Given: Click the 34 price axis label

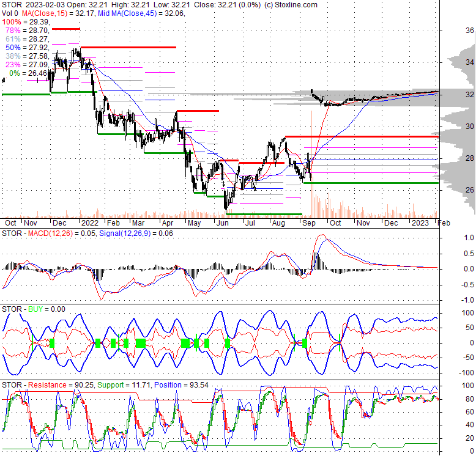Looking at the screenshot, I should [470, 62].
